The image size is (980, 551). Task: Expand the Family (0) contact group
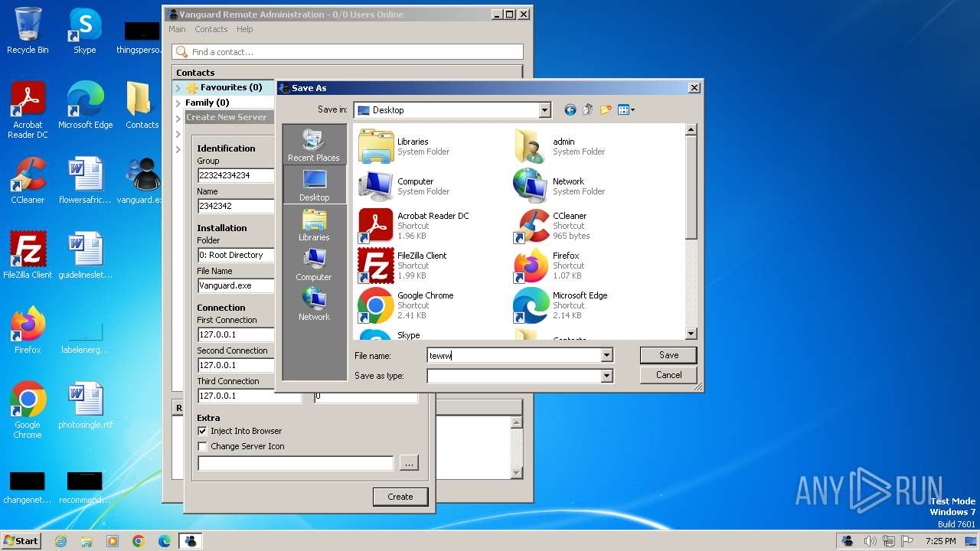pos(178,103)
